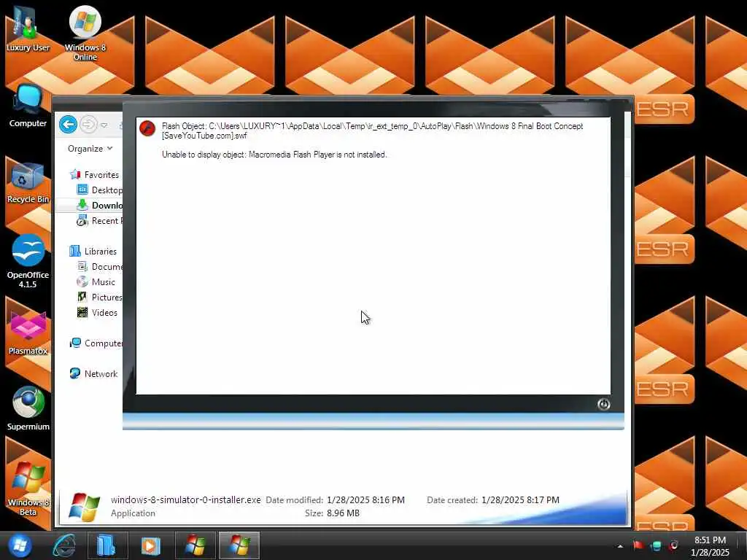Viewport: 747px width, 560px height.
Task: Select Desktop under Favorites
Action: click(x=99, y=190)
